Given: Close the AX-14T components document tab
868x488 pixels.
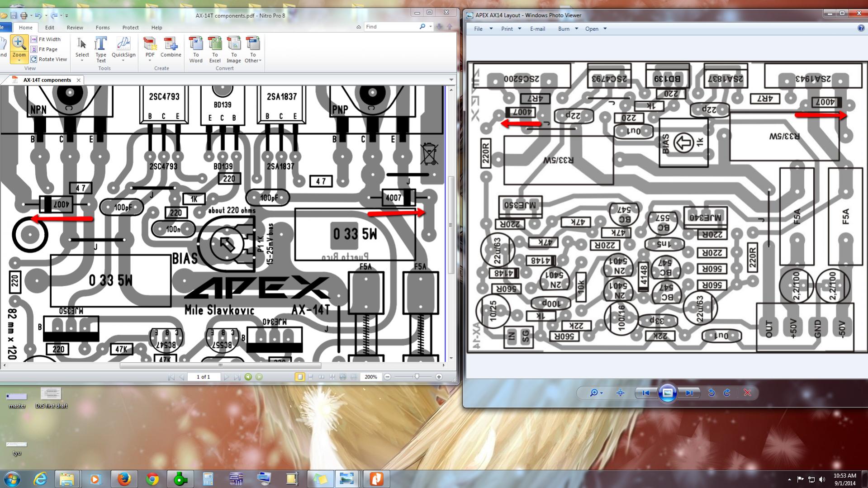Looking at the screenshot, I should [x=79, y=80].
